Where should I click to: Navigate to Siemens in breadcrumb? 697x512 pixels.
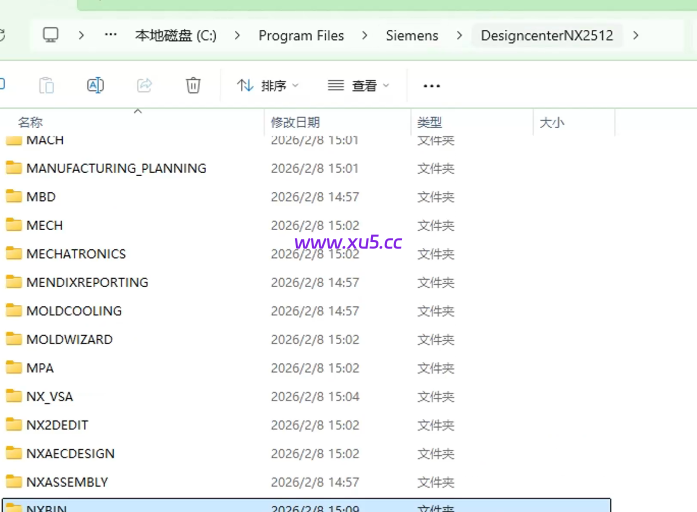tap(412, 35)
